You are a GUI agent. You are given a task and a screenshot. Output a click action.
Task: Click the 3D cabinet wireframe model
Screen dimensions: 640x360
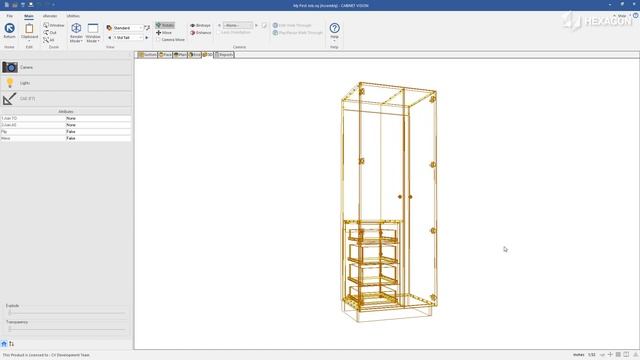389,202
